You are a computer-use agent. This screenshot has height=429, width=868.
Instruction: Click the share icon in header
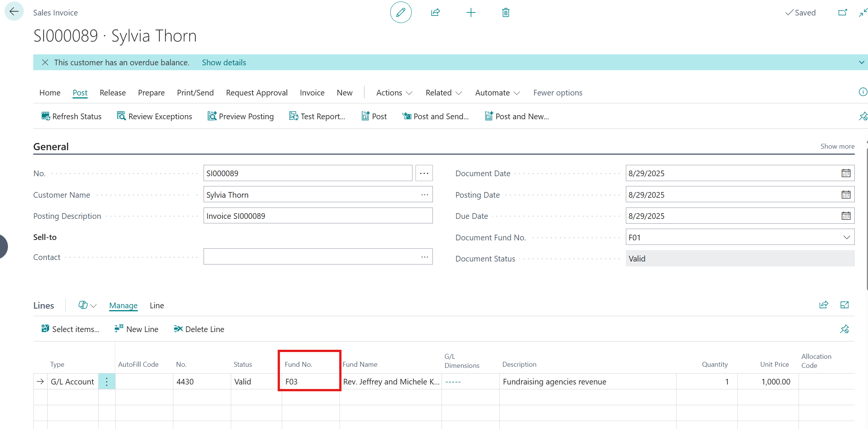(x=436, y=12)
